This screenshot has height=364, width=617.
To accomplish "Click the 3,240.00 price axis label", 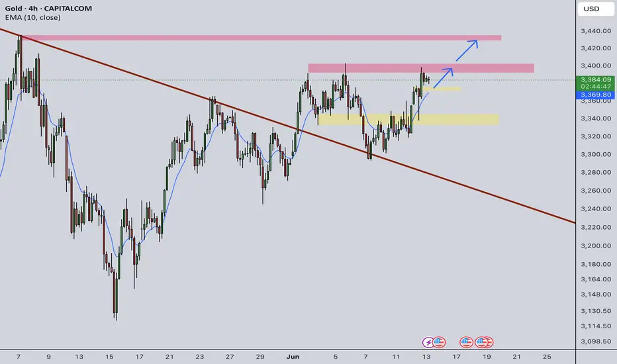I will point(596,209).
